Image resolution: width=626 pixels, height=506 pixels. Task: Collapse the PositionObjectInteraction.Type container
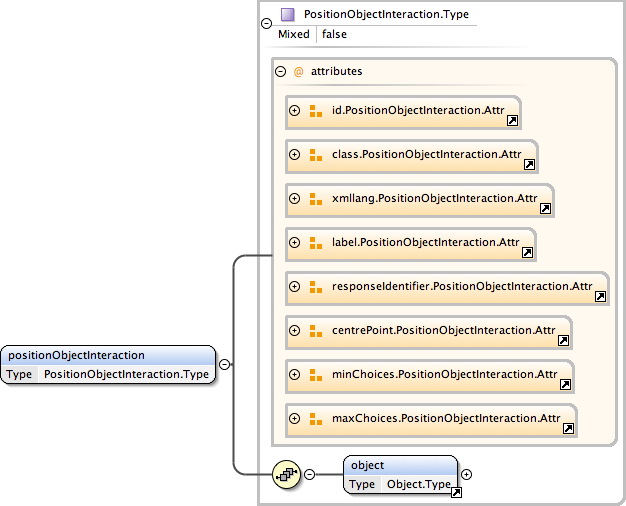click(265, 24)
